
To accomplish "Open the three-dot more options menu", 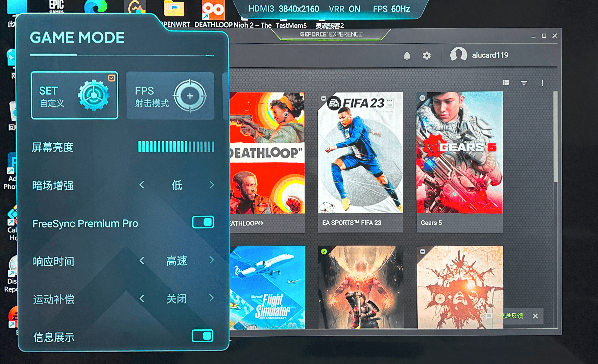I will coord(542,83).
